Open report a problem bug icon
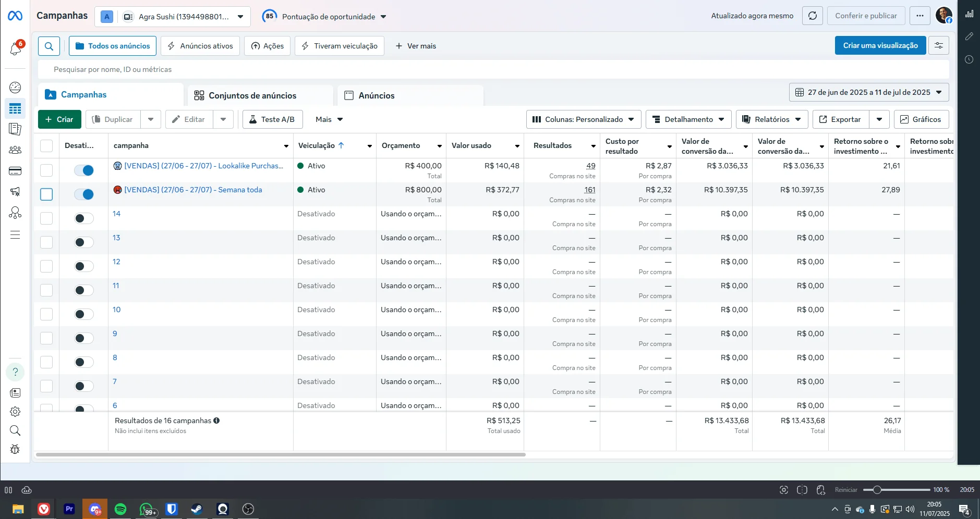Image resolution: width=980 pixels, height=519 pixels. tap(15, 449)
